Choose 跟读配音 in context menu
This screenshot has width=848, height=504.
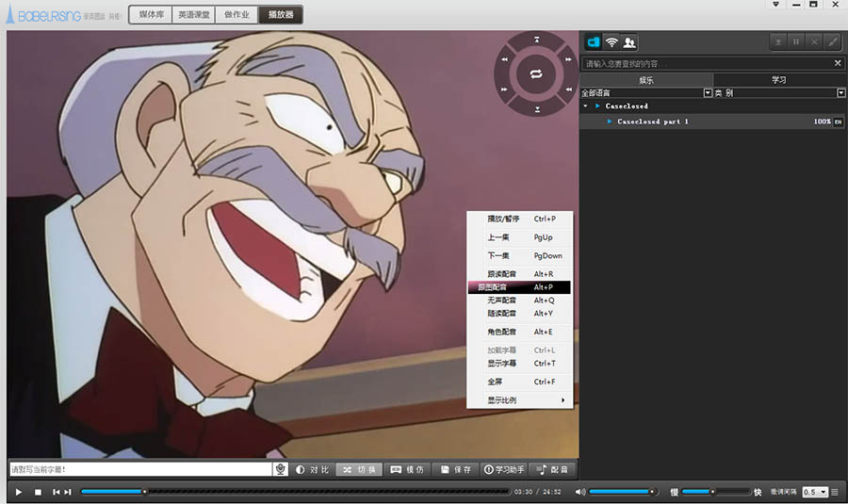[x=520, y=274]
